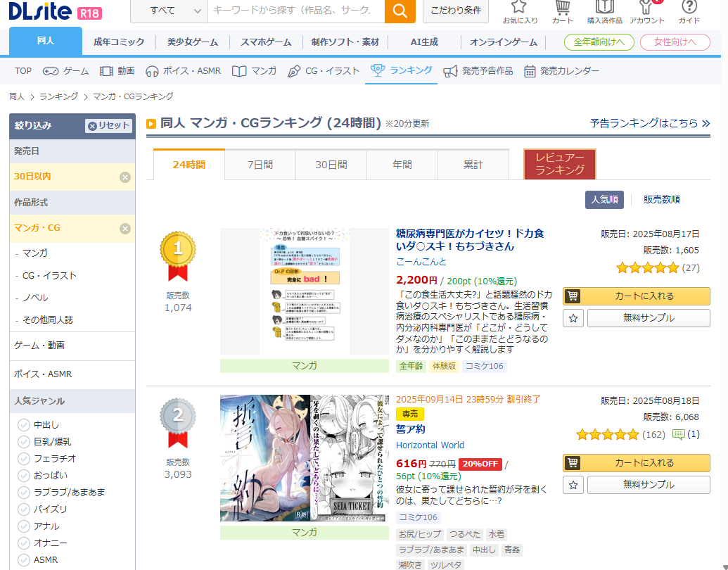The height and width of the screenshot is (570, 728).
Task: Add first ranked item to favorites star
Action: point(573,318)
